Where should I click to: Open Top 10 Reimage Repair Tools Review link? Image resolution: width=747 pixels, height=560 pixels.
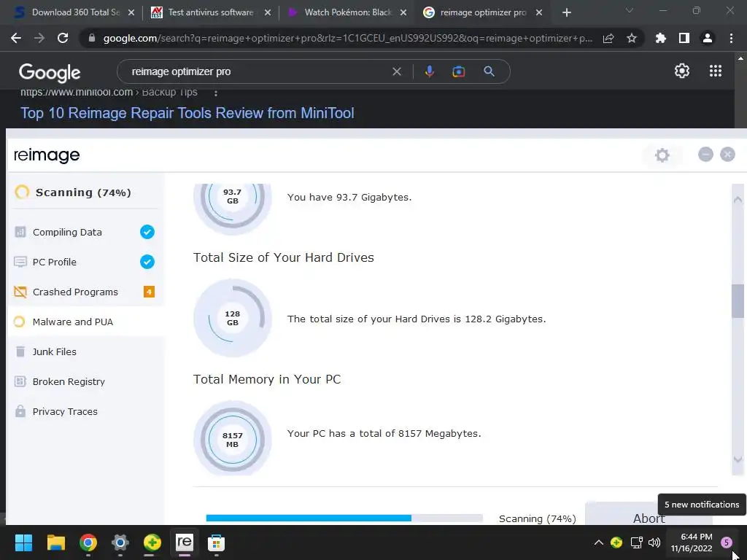pos(187,113)
